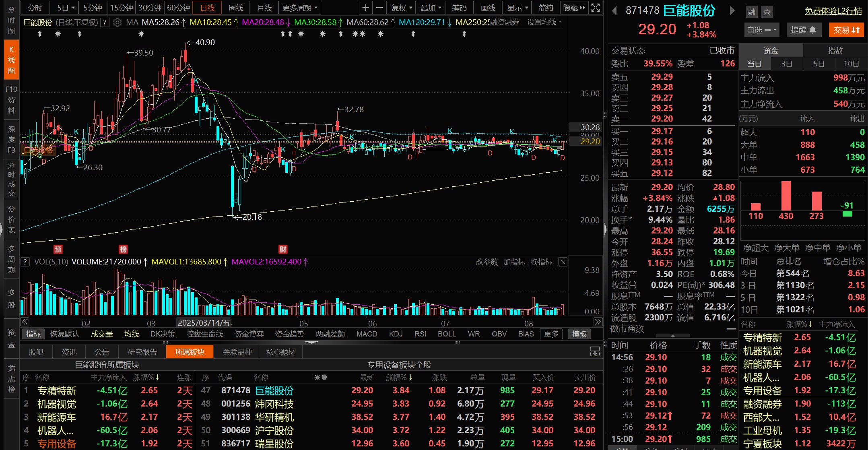Screen dimensions: 868x450
Task: Click the 提醒 alert button
Action: [x=804, y=30]
